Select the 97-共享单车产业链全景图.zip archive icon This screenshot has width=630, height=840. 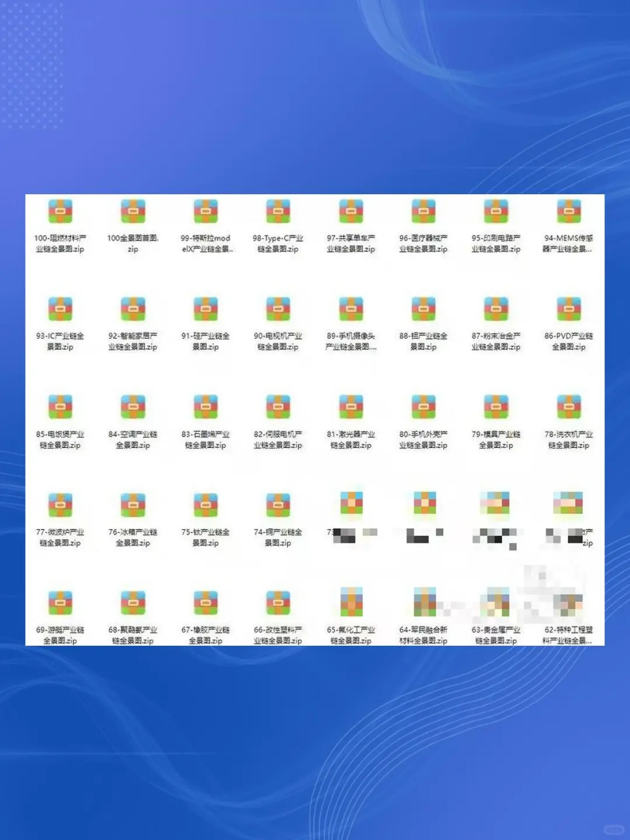click(x=351, y=211)
